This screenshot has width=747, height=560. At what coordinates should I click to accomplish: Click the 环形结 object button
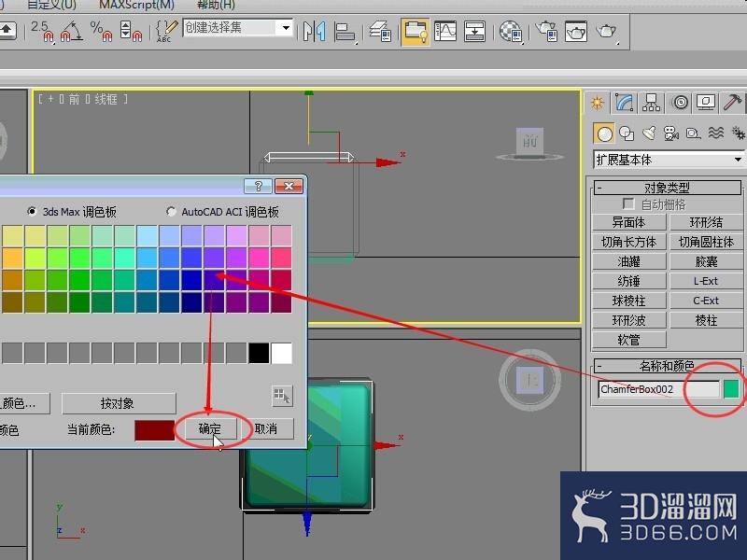pos(706,222)
